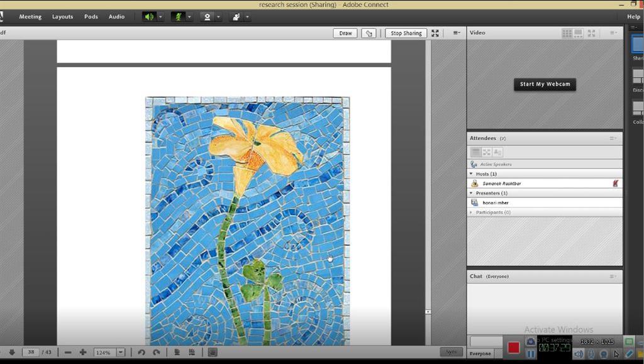Click the Stop Sharing button
The width and height of the screenshot is (644, 364).
[x=406, y=33]
